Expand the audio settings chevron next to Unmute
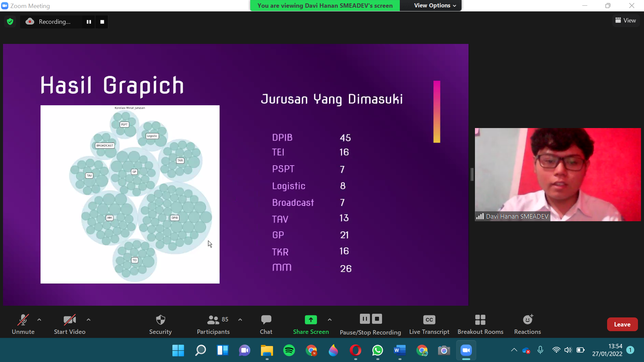Screen dimensions: 644x362 [x=39, y=319]
